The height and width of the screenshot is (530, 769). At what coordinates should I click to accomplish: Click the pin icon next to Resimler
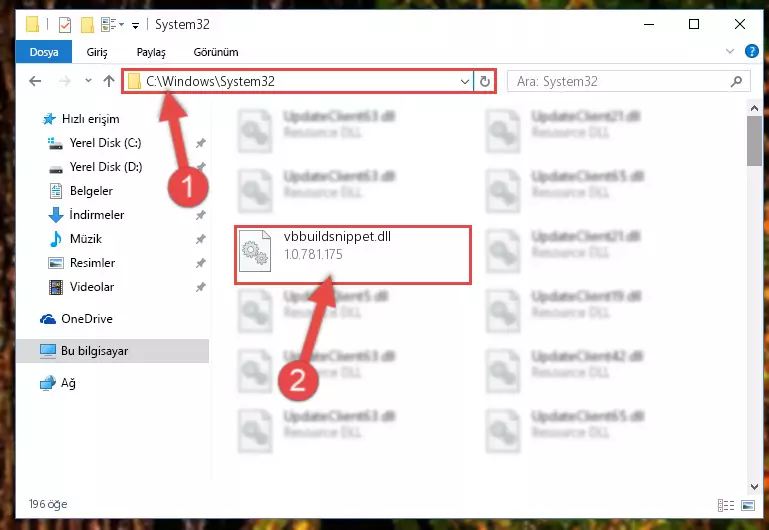[x=201, y=263]
